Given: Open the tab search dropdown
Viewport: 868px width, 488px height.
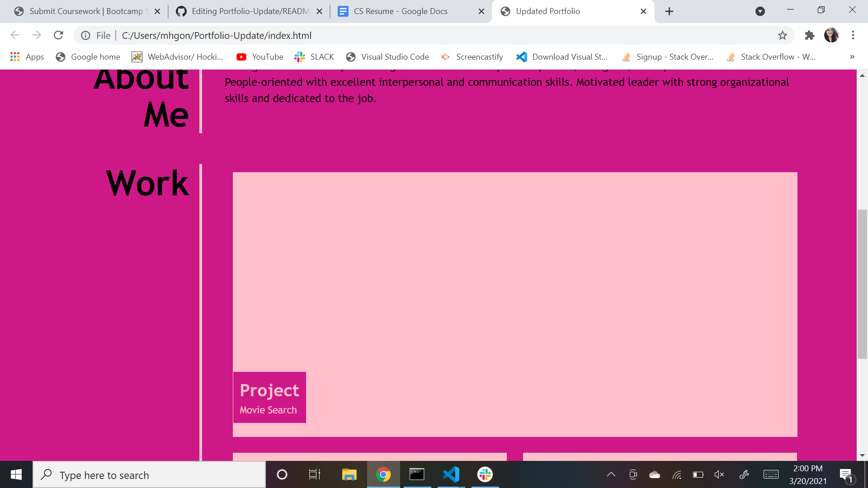Looking at the screenshot, I should point(760,11).
